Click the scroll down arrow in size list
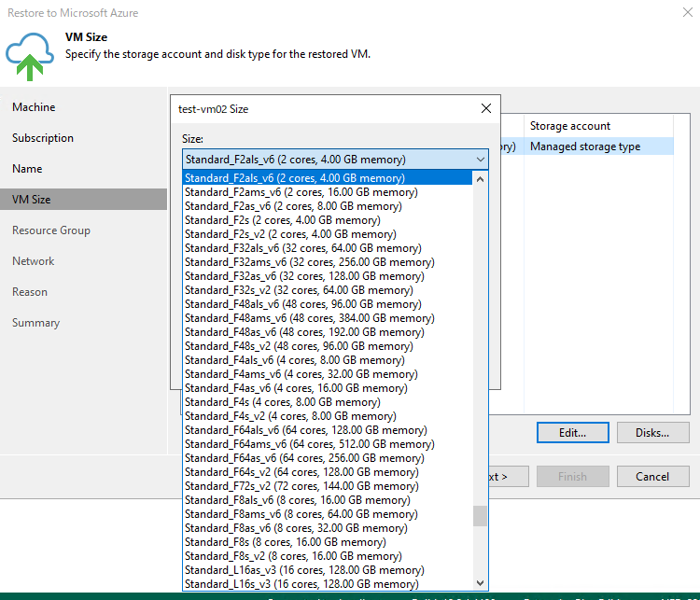The height and width of the screenshot is (600, 700). [480, 582]
